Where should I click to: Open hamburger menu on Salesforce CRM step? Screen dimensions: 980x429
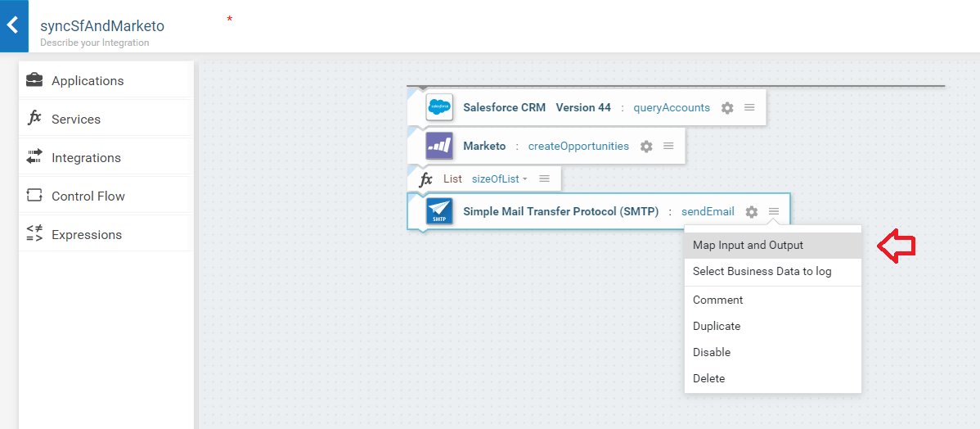tap(750, 107)
